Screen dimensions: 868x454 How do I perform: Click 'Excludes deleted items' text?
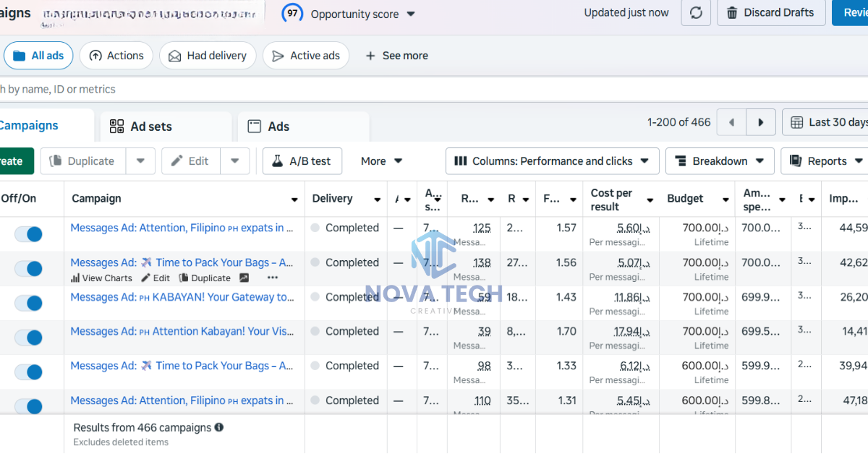tap(121, 442)
